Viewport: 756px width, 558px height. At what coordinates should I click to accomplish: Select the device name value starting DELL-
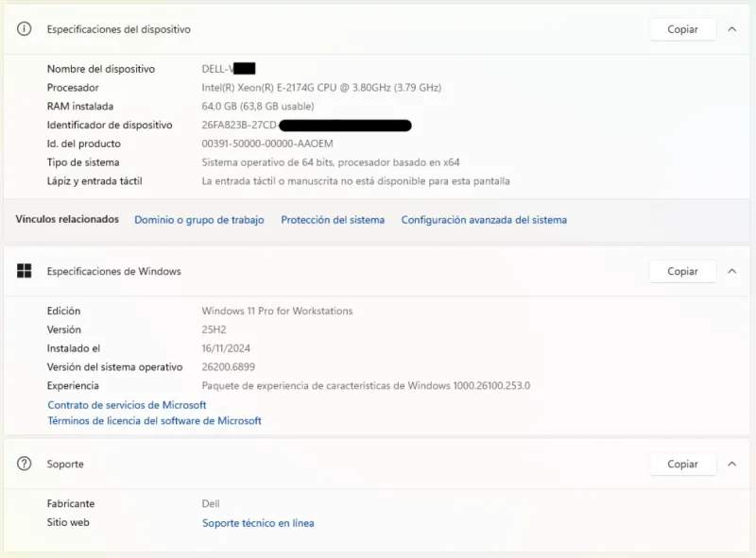[229, 69]
